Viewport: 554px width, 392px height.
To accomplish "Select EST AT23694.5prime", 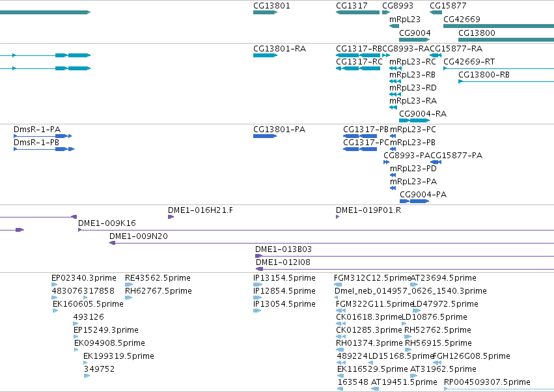I will [415, 285].
